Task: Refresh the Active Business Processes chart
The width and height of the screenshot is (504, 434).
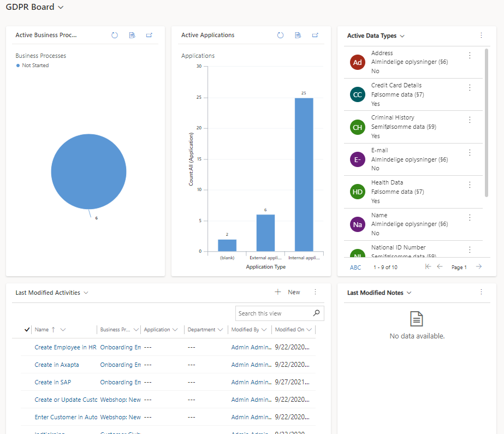Action: 115,35
